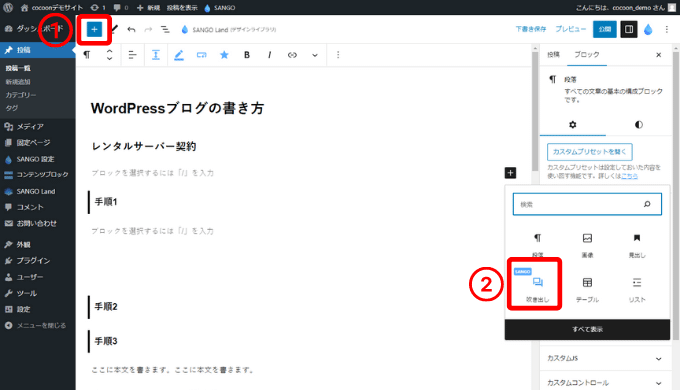
Task: Undo the last edit
Action: pos(131,29)
